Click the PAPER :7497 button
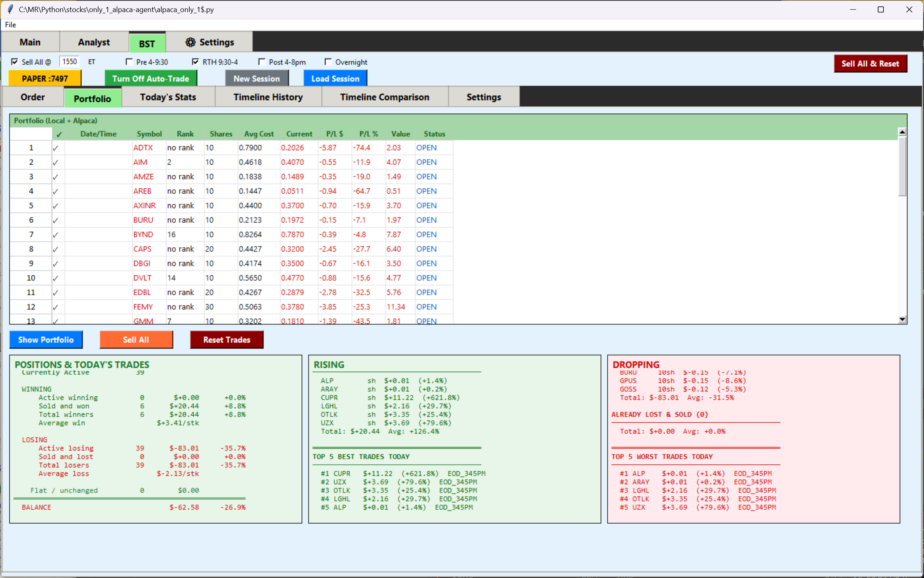 [x=45, y=79]
